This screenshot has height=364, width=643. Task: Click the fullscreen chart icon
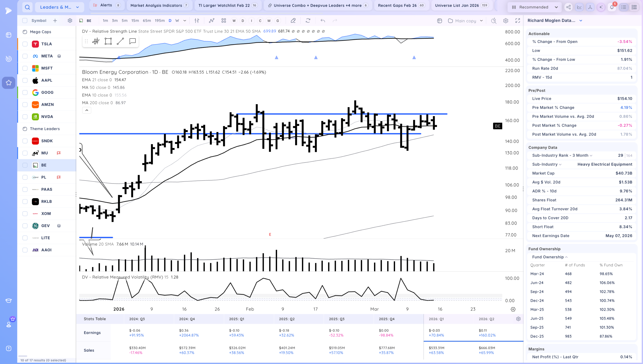[518, 21]
